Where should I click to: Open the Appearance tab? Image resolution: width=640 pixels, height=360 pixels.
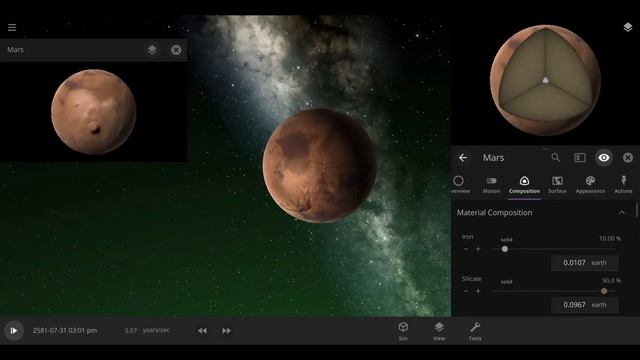(x=590, y=184)
